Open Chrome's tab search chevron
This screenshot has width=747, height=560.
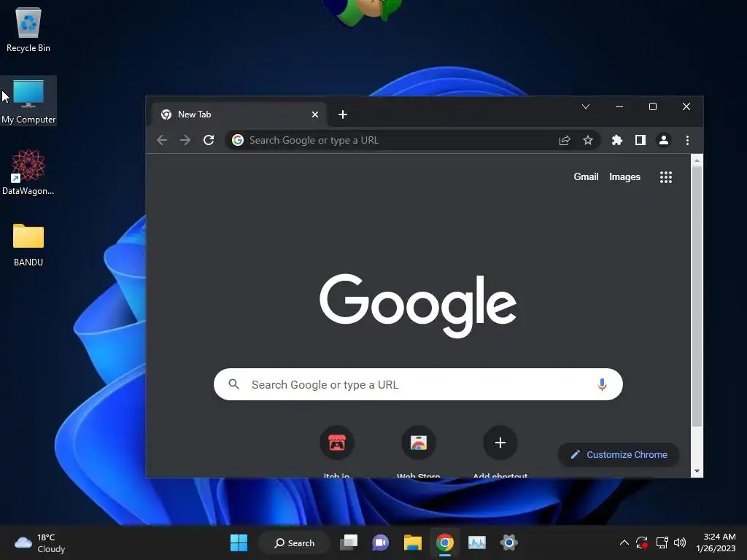[586, 106]
